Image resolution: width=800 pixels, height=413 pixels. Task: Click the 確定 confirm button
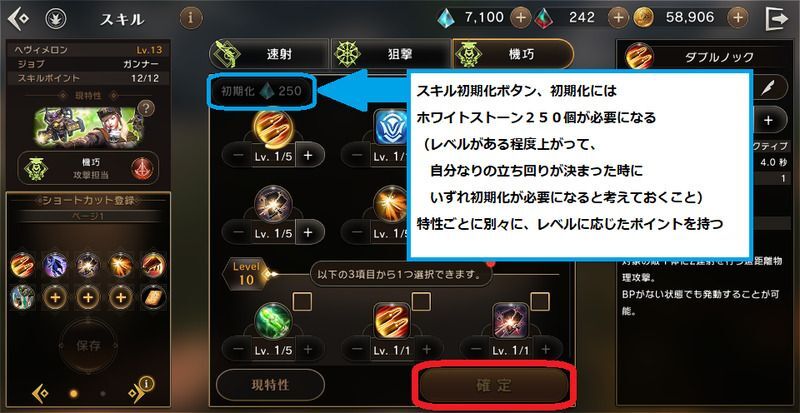[x=494, y=385]
